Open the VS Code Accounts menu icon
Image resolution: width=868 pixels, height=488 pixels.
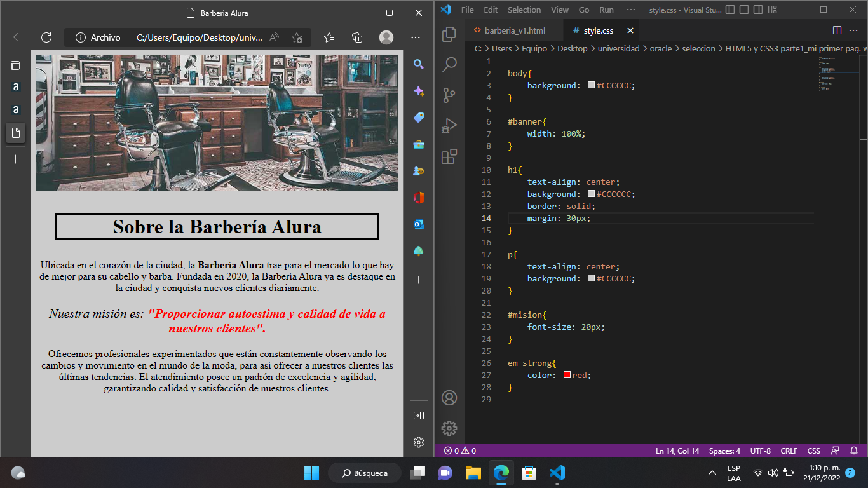[449, 398]
